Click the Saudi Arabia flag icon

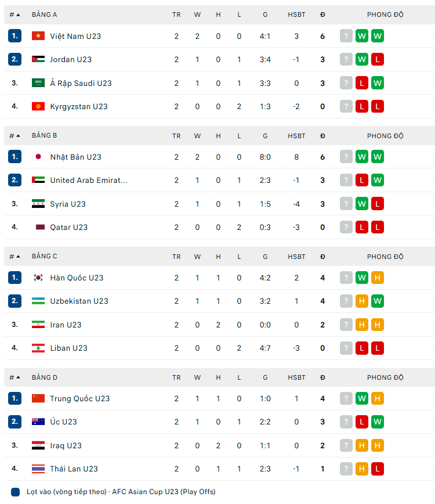tap(38, 83)
